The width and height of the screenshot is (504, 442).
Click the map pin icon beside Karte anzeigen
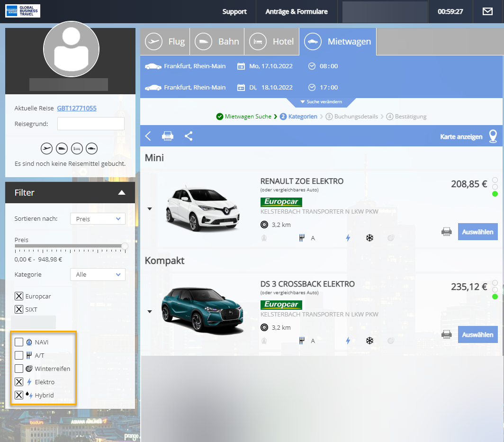click(x=493, y=136)
